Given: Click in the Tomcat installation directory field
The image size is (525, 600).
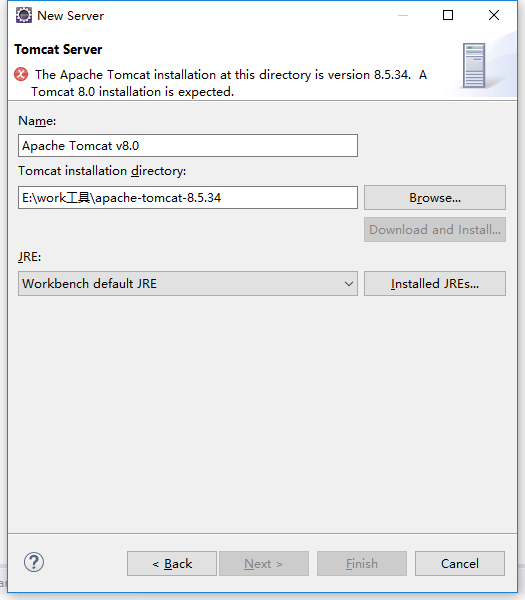Looking at the screenshot, I should [188, 197].
